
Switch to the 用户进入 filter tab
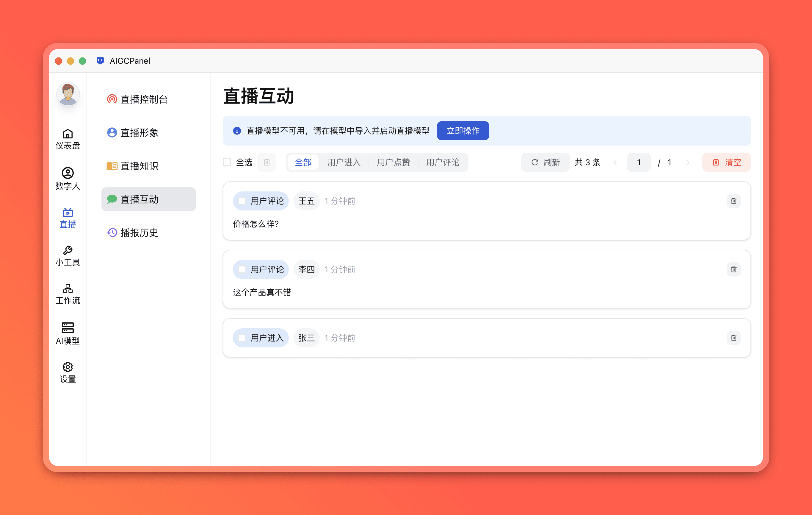[344, 162]
